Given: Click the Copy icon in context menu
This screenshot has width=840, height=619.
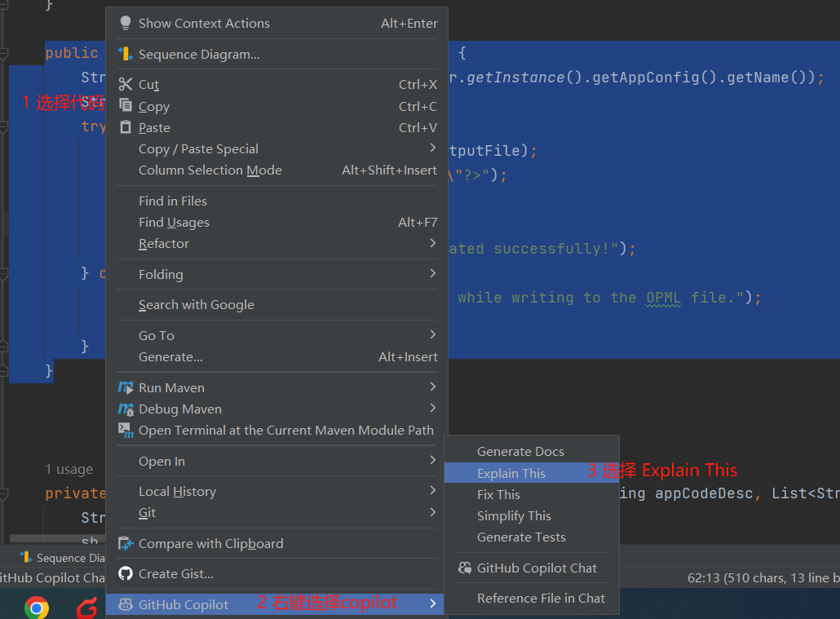Looking at the screenshot, I should [125, 105].
